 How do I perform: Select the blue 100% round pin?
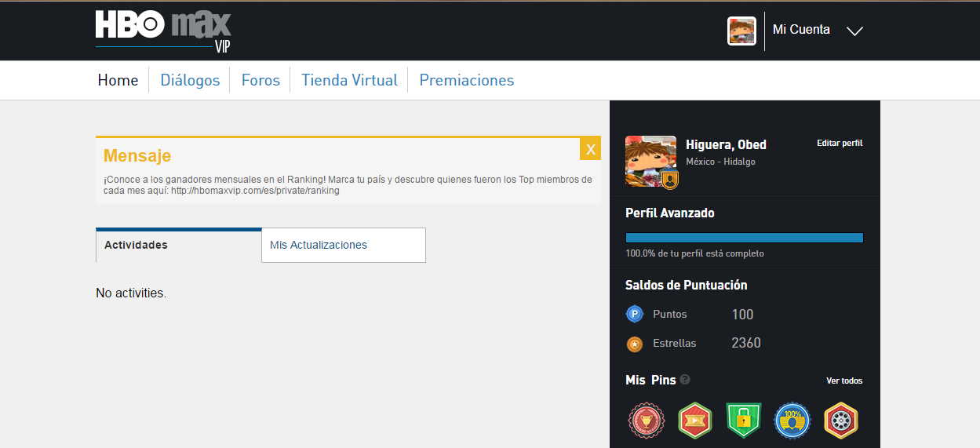pos(792,421)
